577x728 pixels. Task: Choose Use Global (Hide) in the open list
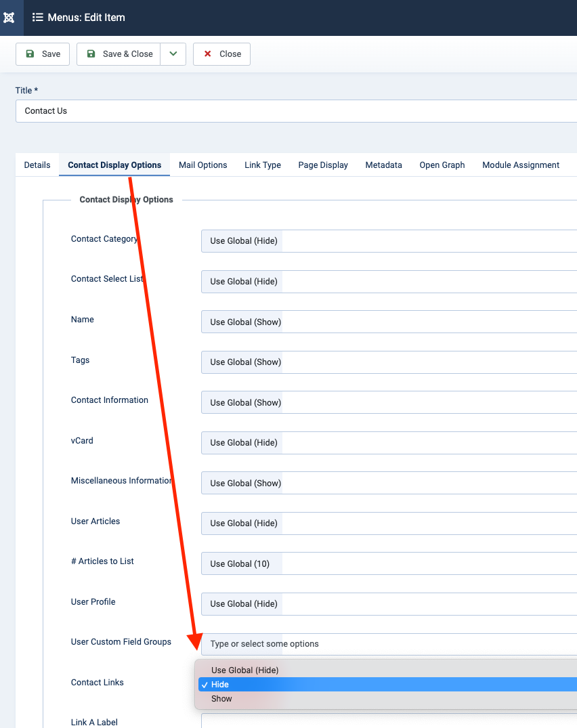pos(387,670)
